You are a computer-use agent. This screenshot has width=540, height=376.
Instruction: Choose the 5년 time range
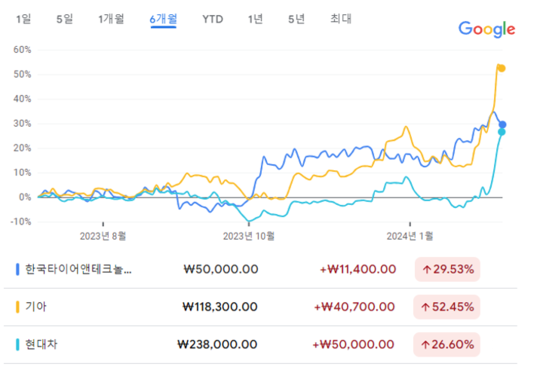[x=296, y=19]
